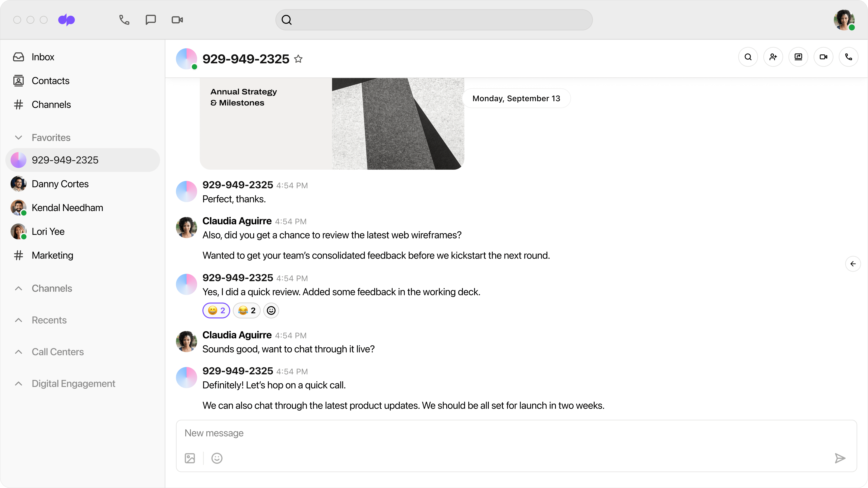Start a video meeting from top toolbar
Screen dimensions: 868x488
pyautogui.click(x=177, y=20)
